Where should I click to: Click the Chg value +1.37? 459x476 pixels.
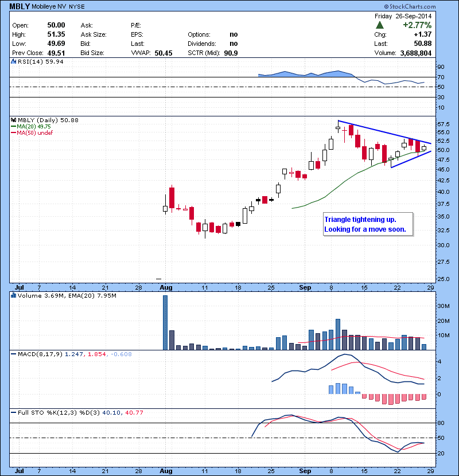[x=423, y=34]
